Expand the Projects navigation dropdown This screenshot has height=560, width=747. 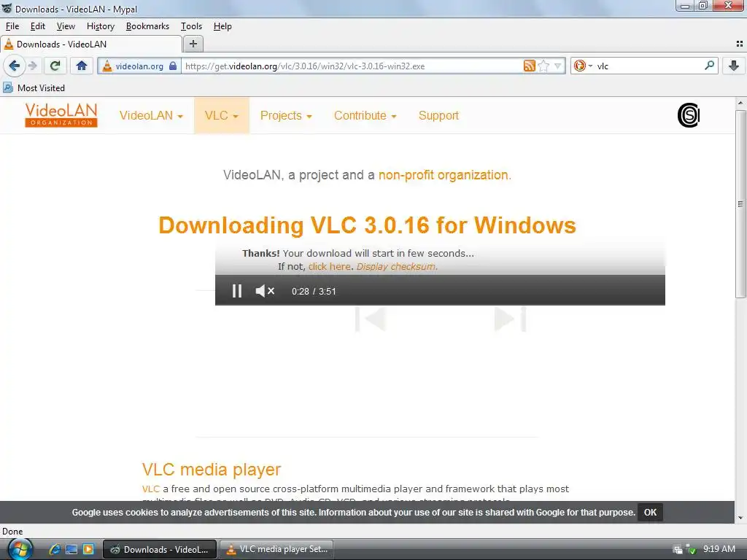(286, 116)
